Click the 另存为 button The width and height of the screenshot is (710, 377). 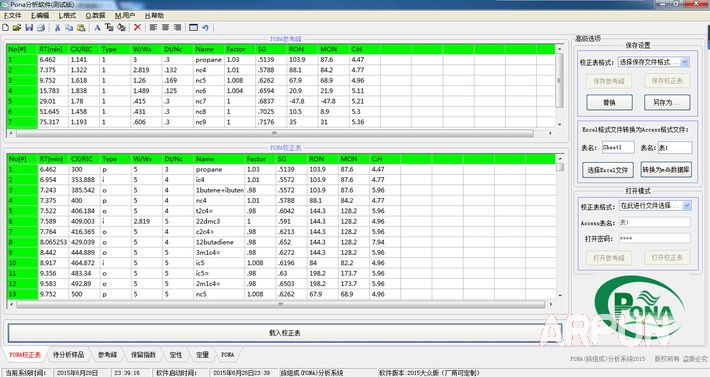(x=667, y=102)
